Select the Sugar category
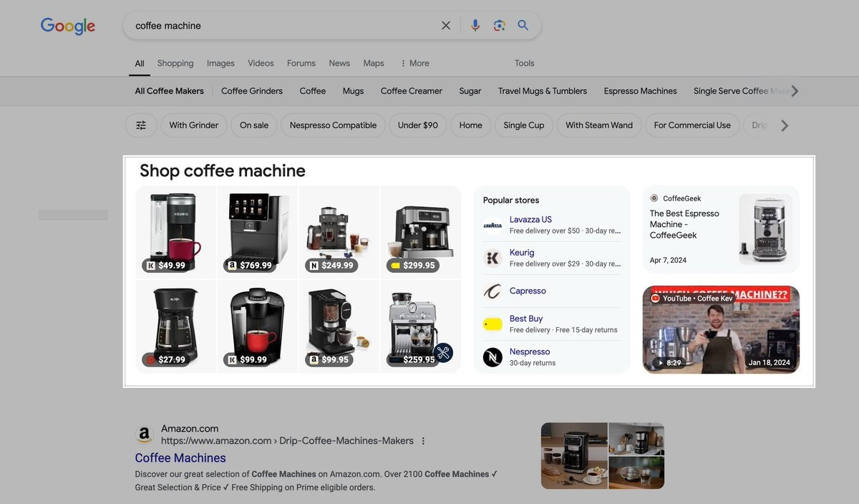The height and width of the screenshot is (504, 859). (x=470, y=91)
